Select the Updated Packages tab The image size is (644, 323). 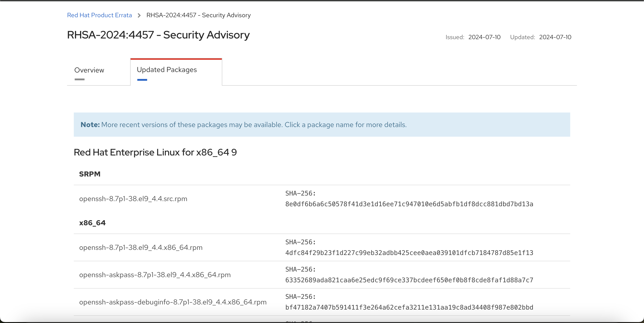pyautogui.click(x=176, y=72)
